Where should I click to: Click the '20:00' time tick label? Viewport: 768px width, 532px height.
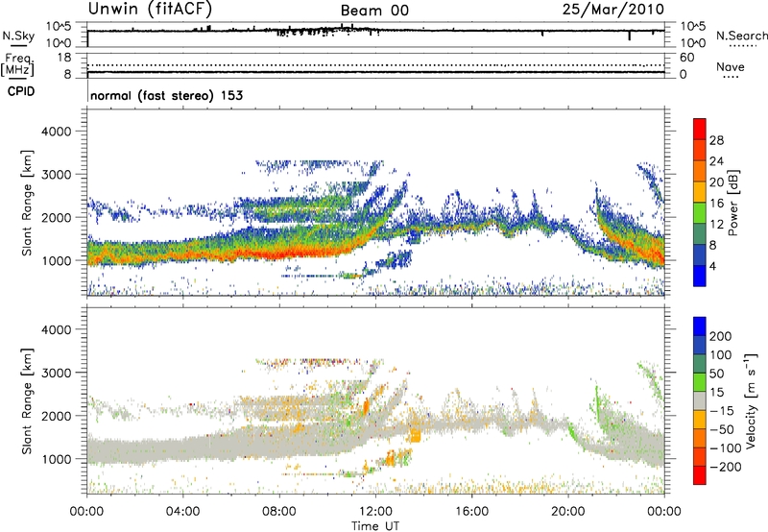(567, 512)
